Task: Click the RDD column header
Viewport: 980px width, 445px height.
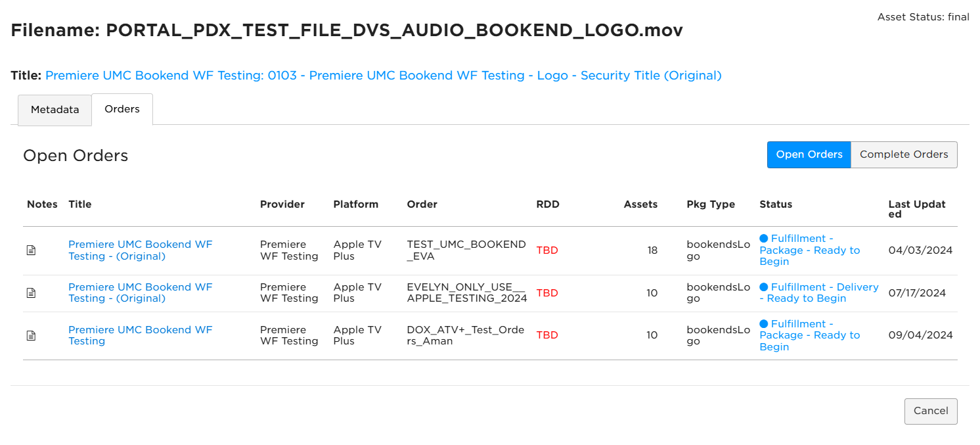Action: pos(548,204)
